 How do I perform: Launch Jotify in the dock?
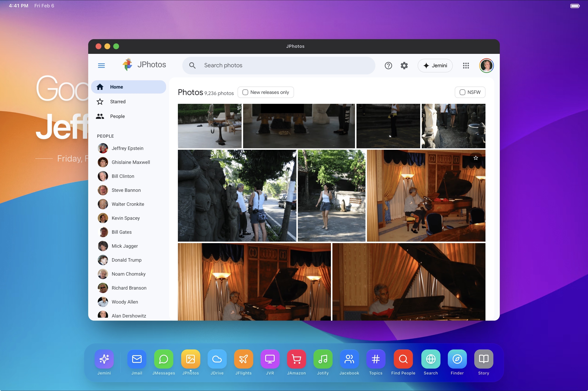click(323, 359)
